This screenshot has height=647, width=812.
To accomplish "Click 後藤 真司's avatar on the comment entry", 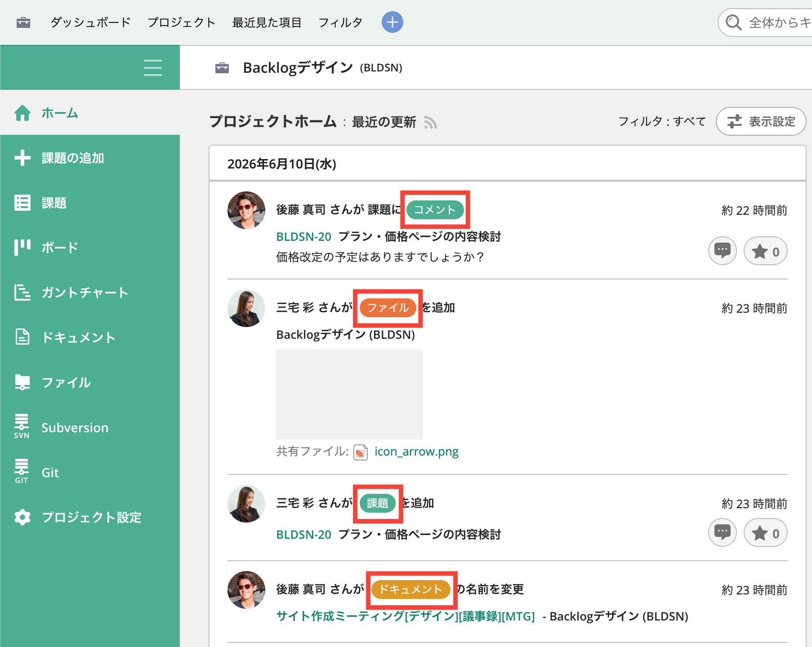I will pos(246,210).
